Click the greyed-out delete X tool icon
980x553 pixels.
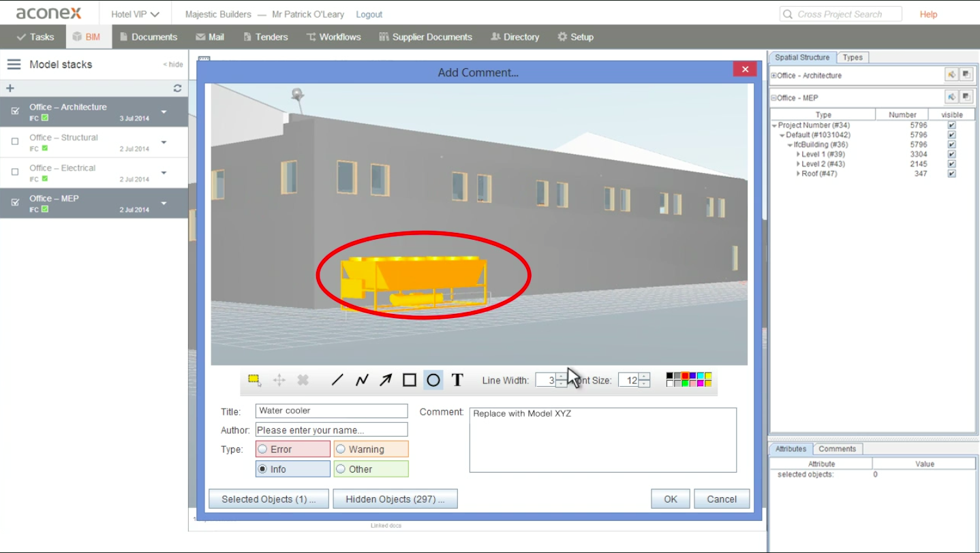click(x=303, y=380)
